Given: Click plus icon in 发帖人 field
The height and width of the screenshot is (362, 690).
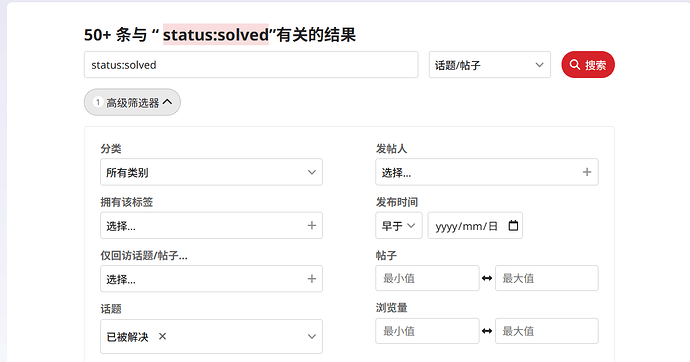Looking at the screenshot, I should tap(587, 172).
